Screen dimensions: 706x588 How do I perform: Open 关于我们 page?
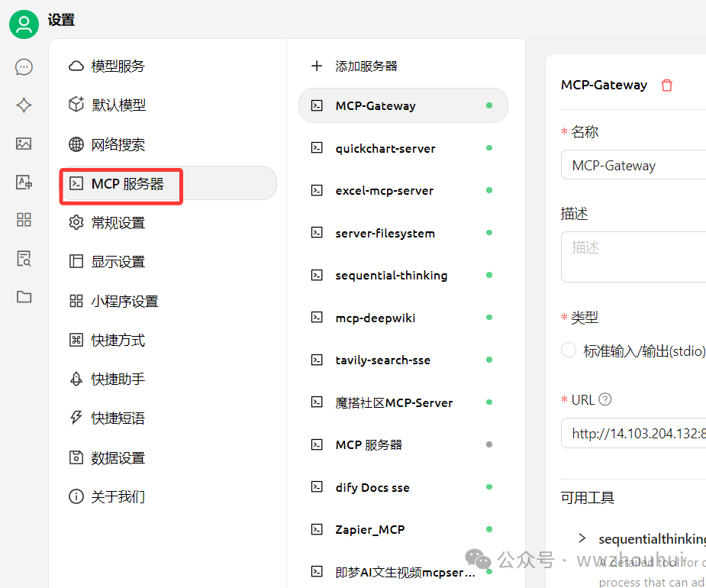[169, 496]
